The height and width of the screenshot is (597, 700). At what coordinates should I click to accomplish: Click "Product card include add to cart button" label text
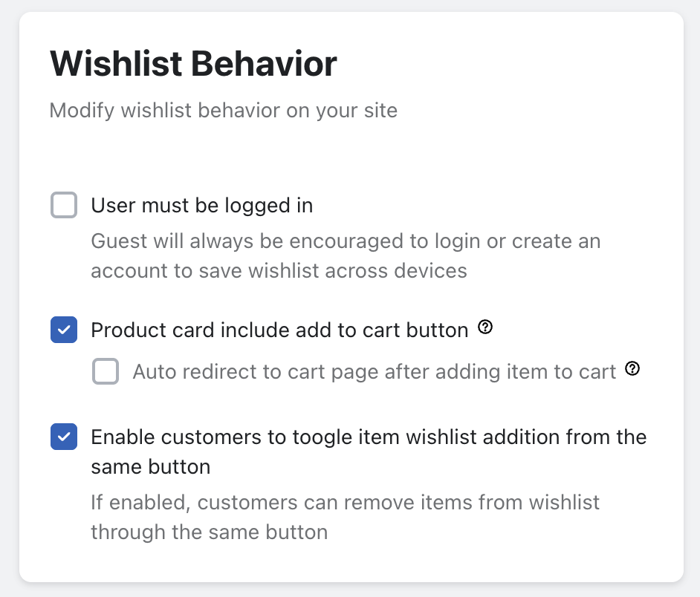(x=279, y=330)
